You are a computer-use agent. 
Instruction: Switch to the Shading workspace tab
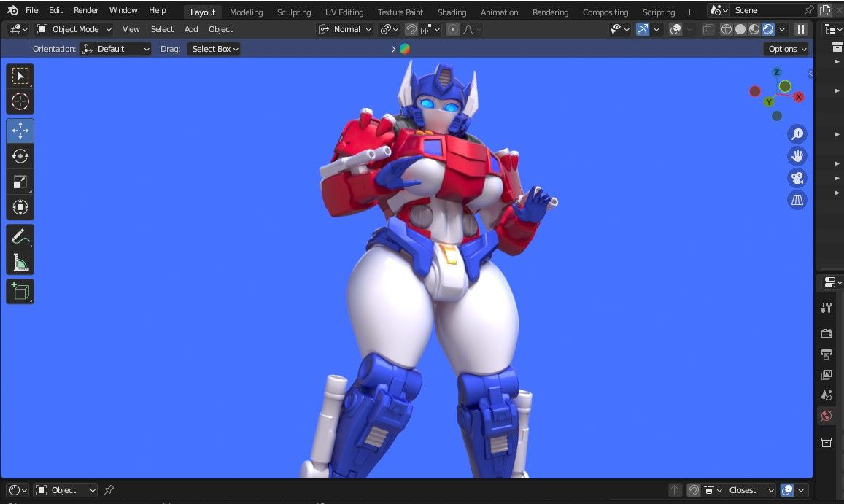452,12
